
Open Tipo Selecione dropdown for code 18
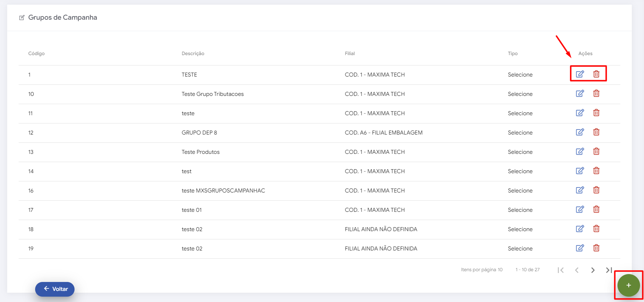click(520, 229)
